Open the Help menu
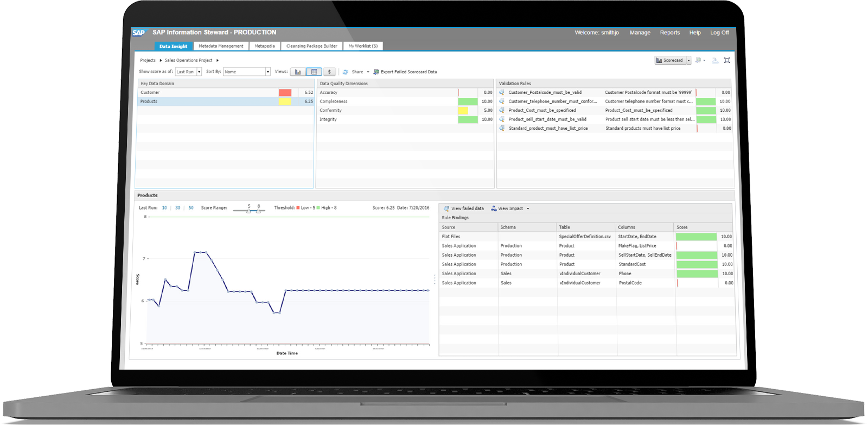The image size is (868, 425). 695,33
